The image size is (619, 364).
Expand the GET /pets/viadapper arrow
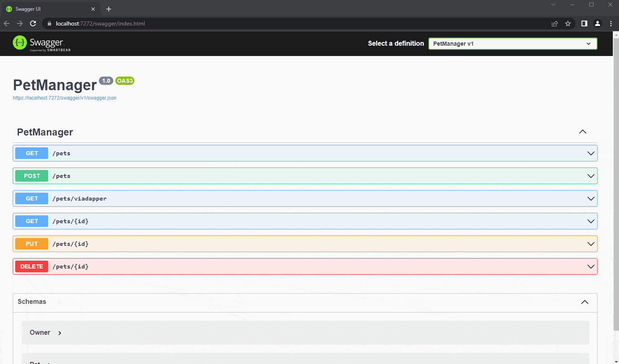pyautogui.click(x=591, y=198)
